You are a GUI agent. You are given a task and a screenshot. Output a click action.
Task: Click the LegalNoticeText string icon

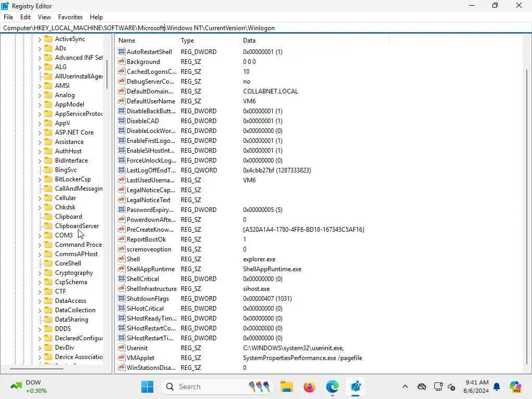click(x=122, y=199)
